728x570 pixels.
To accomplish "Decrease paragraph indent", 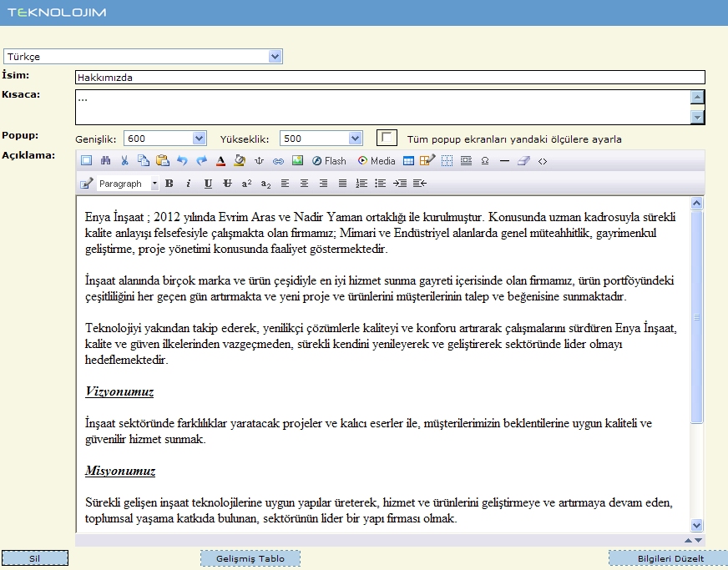I will [x=419, y=184].
